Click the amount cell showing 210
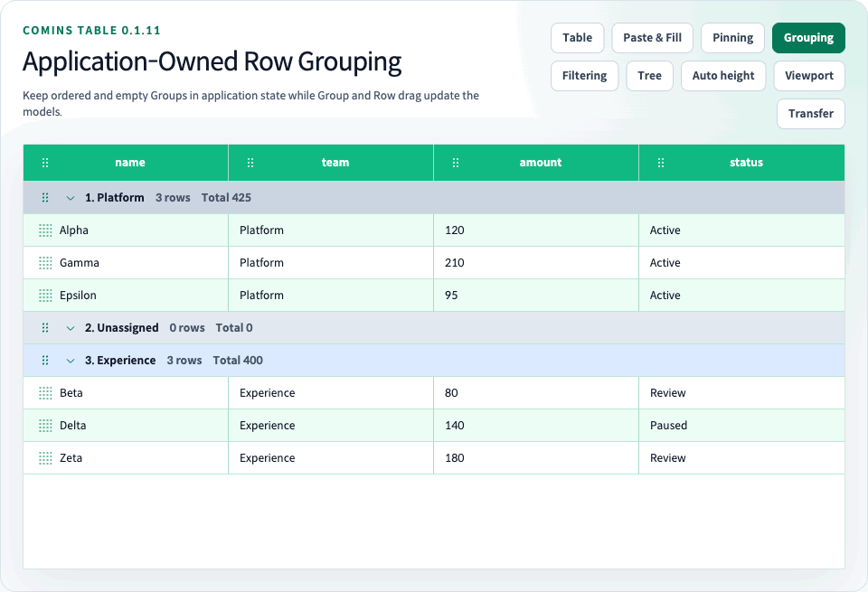The height and width of the screenshot is (592, 868). [536, 263]
